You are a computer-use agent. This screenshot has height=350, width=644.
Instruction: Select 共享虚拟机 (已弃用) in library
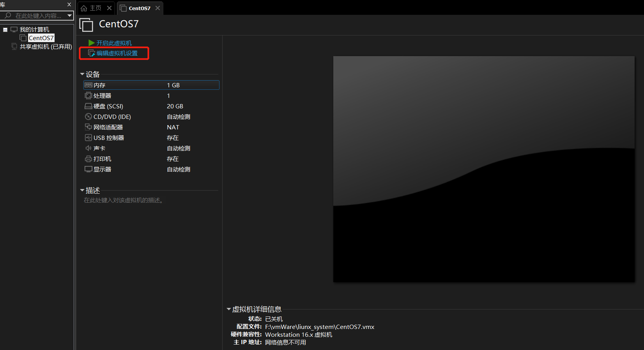(x=46, y=46)
